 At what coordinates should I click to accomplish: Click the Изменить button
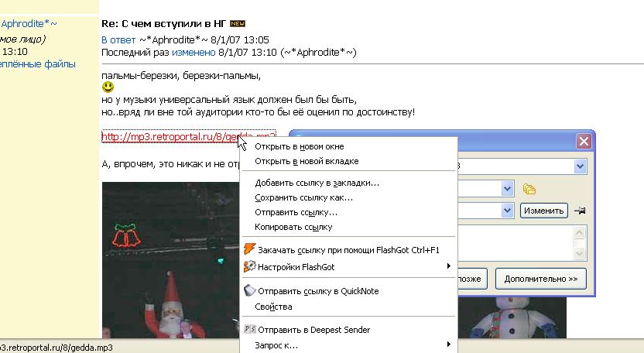click(x=544, y=211)
